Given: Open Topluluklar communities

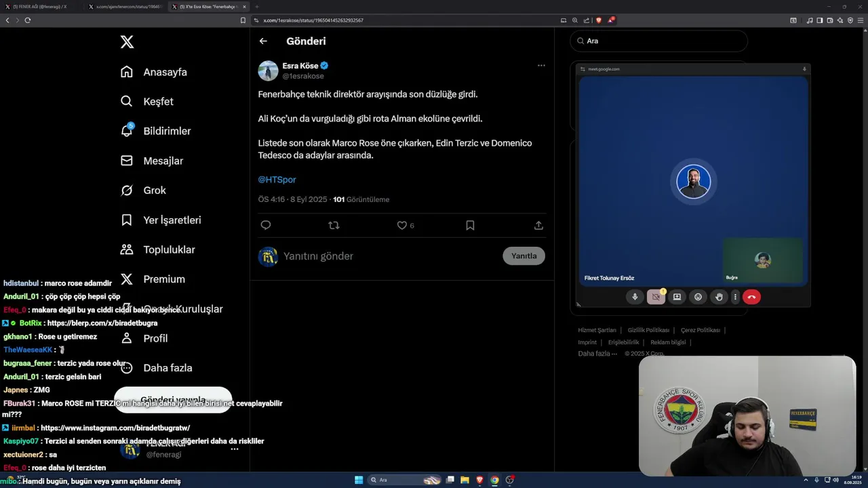Looking at the screenshot, I should coord(157,249).
